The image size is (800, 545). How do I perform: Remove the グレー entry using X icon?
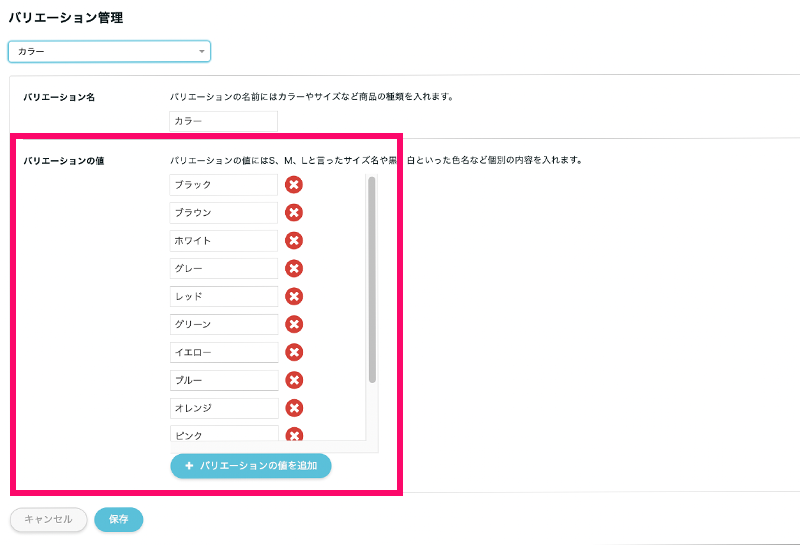pos(294,269)
